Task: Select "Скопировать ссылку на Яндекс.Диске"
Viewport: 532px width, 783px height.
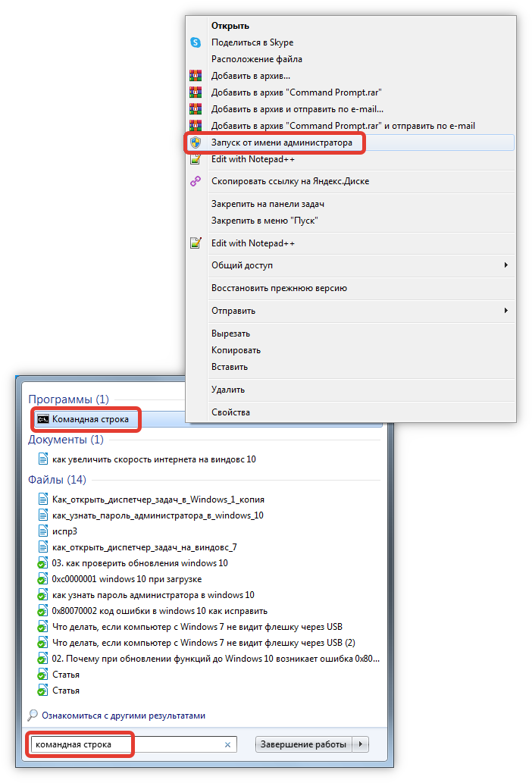Action: tap(290, 181)
